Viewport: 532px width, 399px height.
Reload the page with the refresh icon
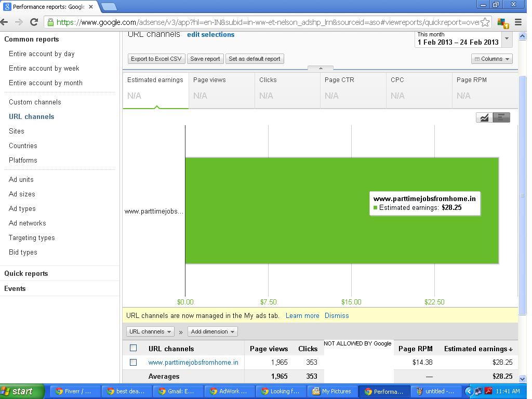coord(34,22)
